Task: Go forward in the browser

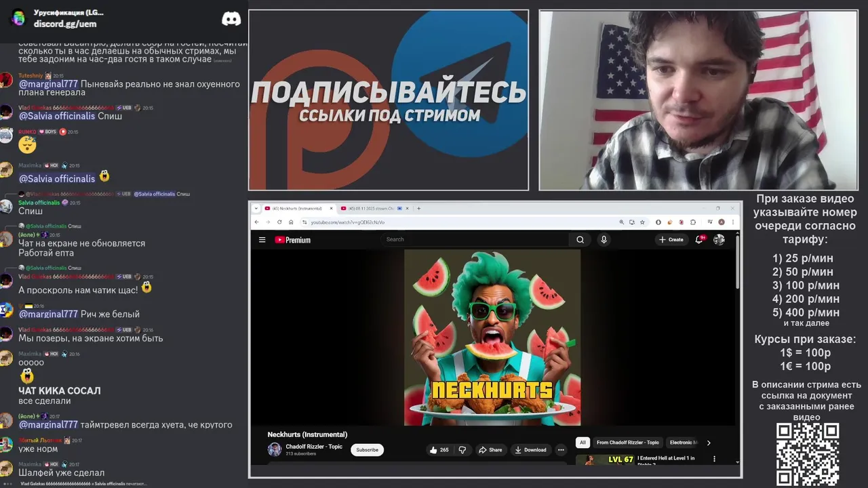Action: pyautogui.click(x=267, y=222)
